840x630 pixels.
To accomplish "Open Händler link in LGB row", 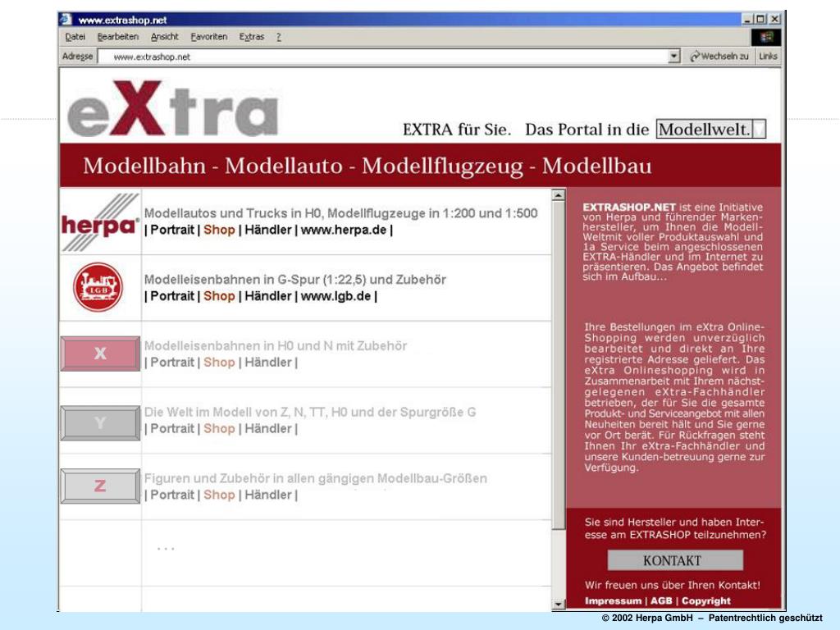I will pos(268,296).
